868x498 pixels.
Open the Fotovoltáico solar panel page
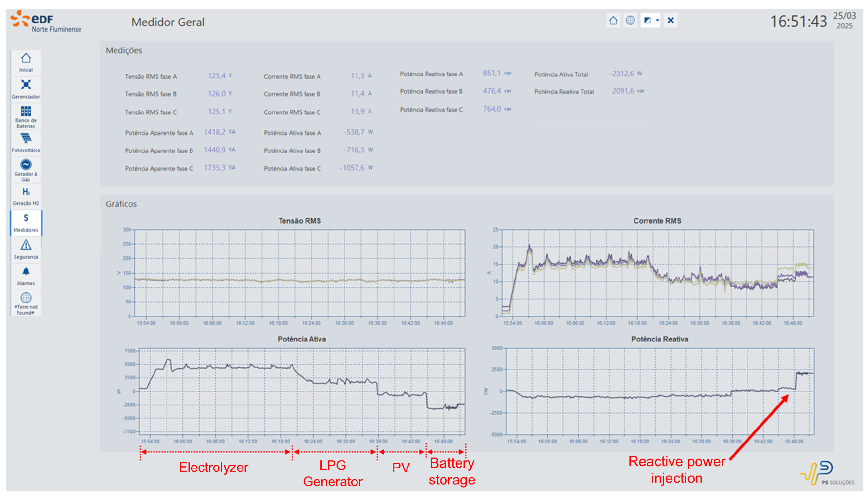pos(26,142)
